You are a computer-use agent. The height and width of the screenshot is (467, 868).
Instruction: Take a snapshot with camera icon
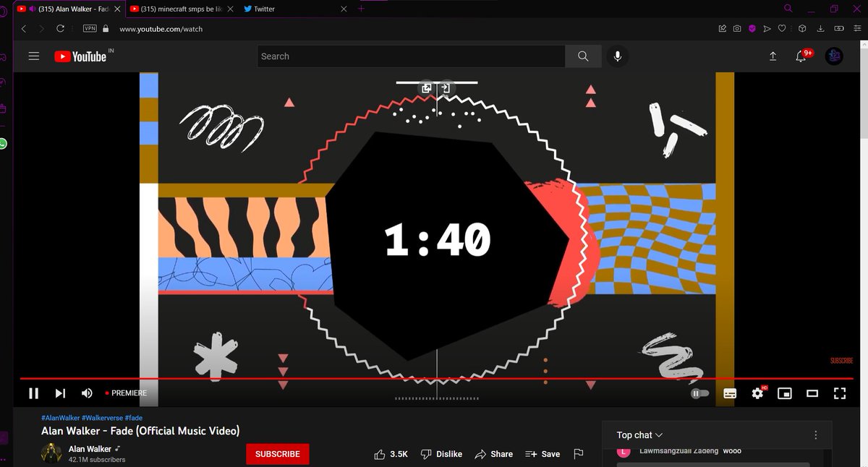click(x=736, y=29)
